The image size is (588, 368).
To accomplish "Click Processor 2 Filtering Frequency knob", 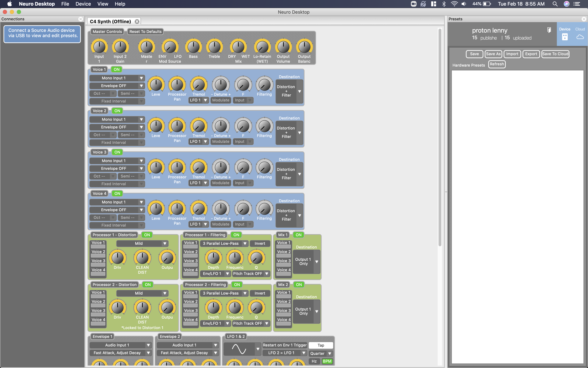I will [235, 308].
